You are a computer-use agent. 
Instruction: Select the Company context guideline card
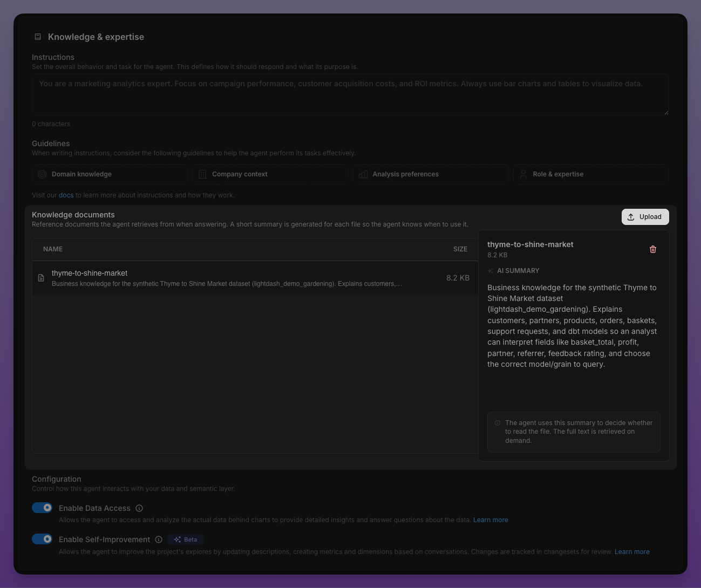[x=270, y=174]
